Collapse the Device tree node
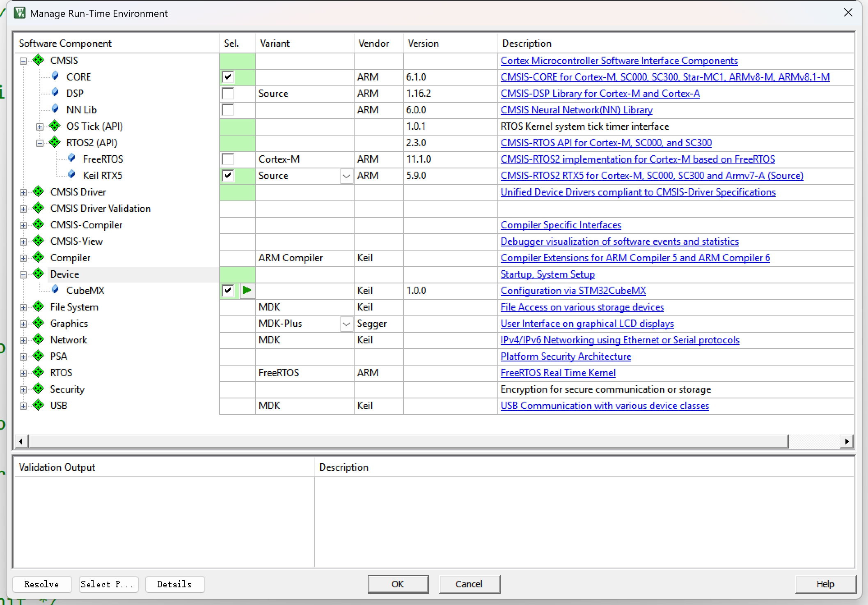This screenshot has width=868, height=605. click(x=23, y=274)
